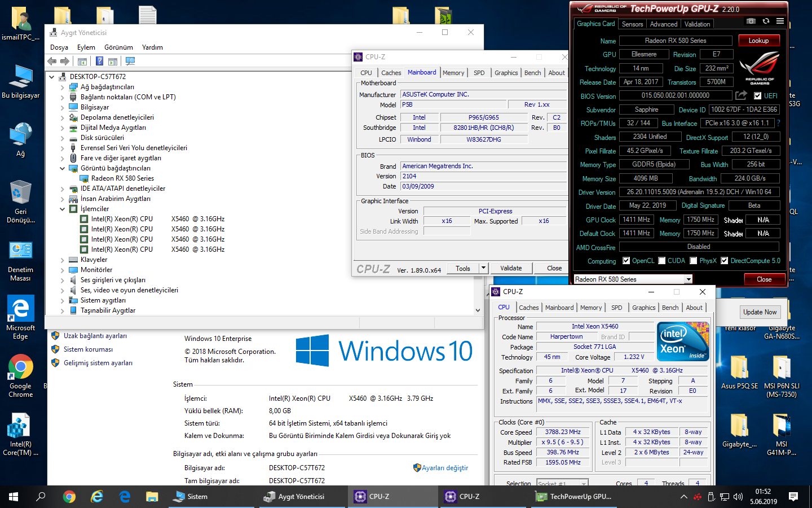Open the Geri Dönüşüm recycle bin icon
Screen dimensions: 812x508
(21, 202)
